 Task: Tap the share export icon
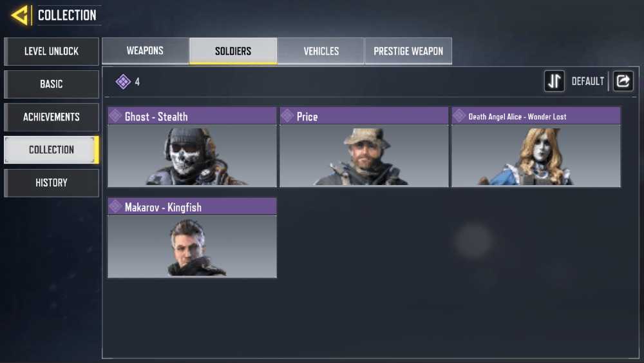tap(623, 81)
